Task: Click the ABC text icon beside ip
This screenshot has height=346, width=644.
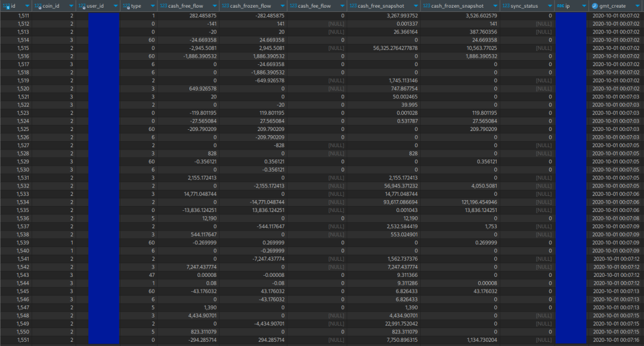Action: (560, 6)
